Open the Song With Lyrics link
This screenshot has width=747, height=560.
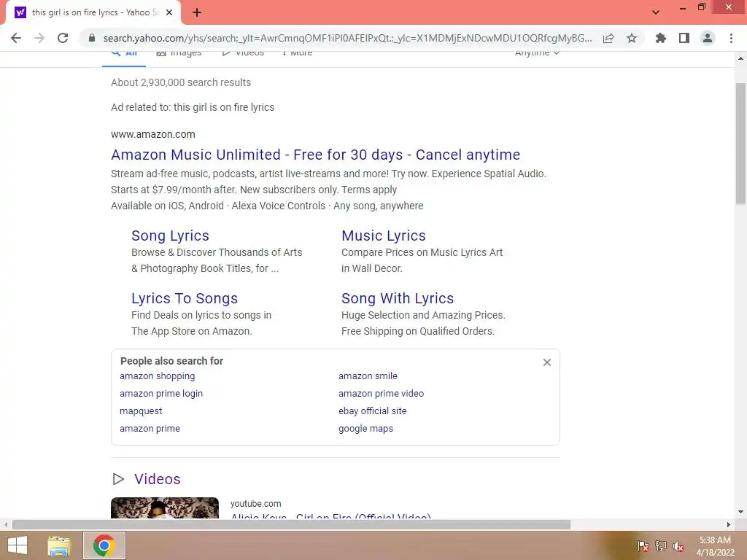click(398, 298)
